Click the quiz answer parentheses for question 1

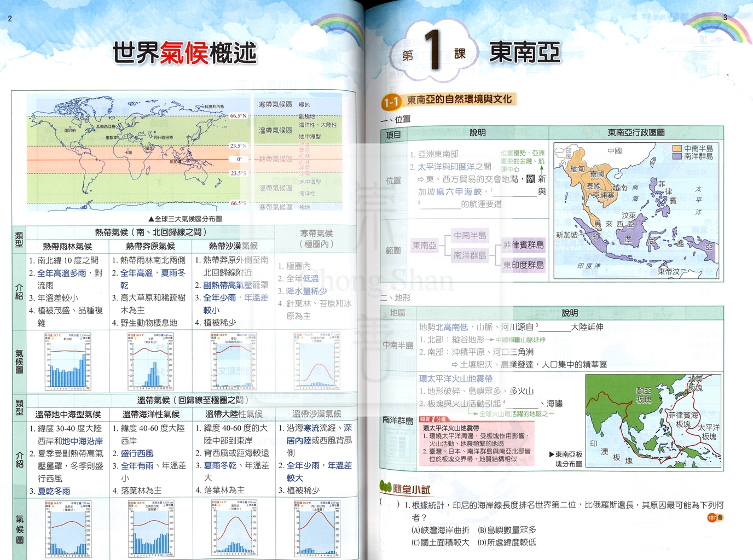[x=390, y=504]
